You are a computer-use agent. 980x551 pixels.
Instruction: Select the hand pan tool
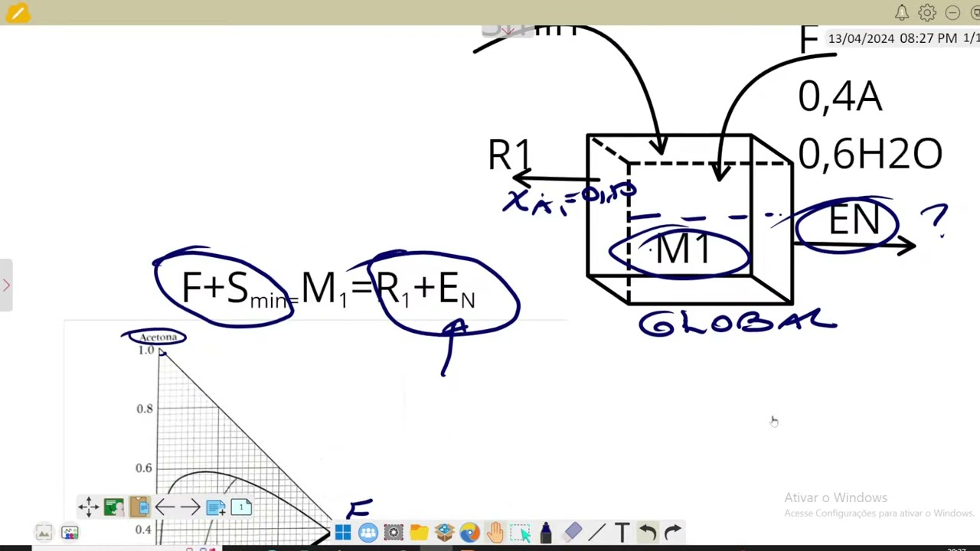tap(495, 533)
